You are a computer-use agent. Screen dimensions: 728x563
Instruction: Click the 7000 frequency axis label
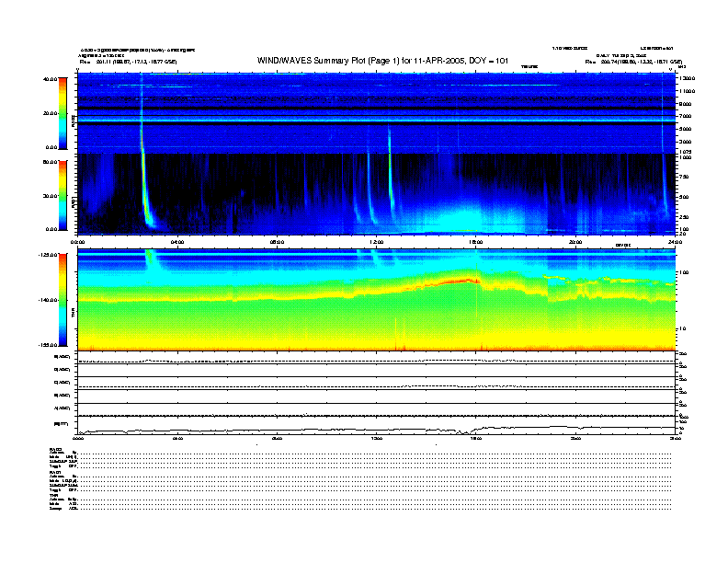(x=686, y=116)
